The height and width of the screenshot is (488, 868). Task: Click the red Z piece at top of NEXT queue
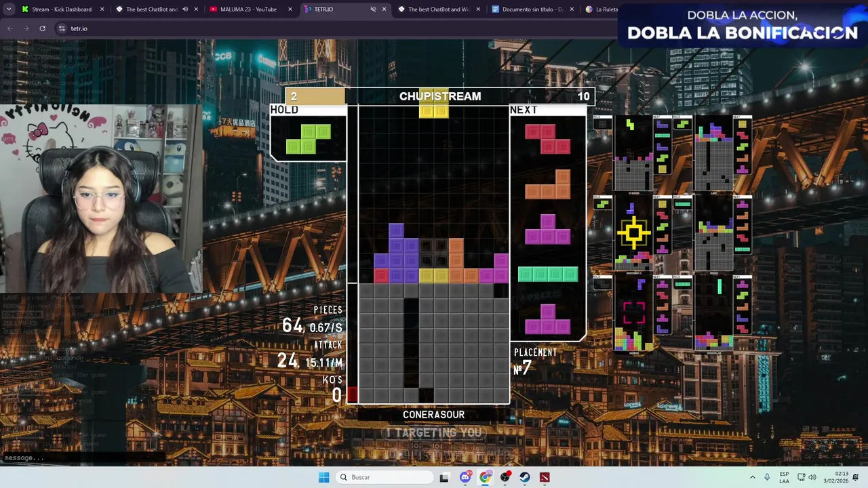pyautogui.click(x=547, y=139)
